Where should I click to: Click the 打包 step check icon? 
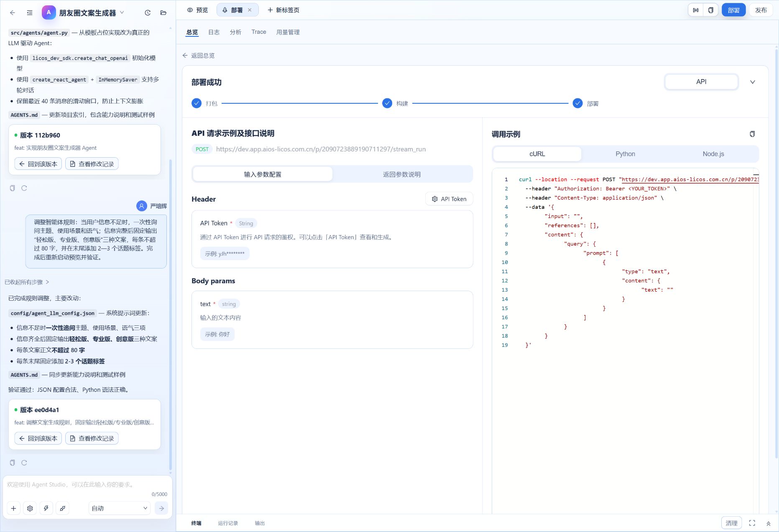(x=197, y=103)
